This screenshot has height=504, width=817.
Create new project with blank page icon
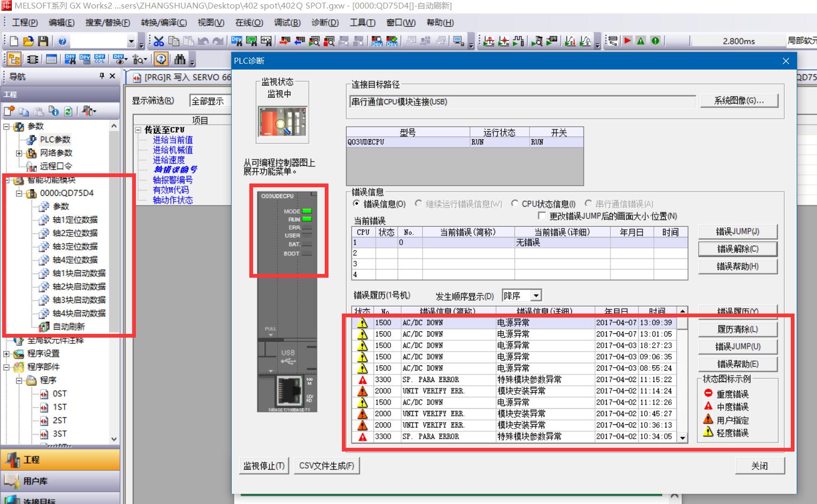click(14, 41)
